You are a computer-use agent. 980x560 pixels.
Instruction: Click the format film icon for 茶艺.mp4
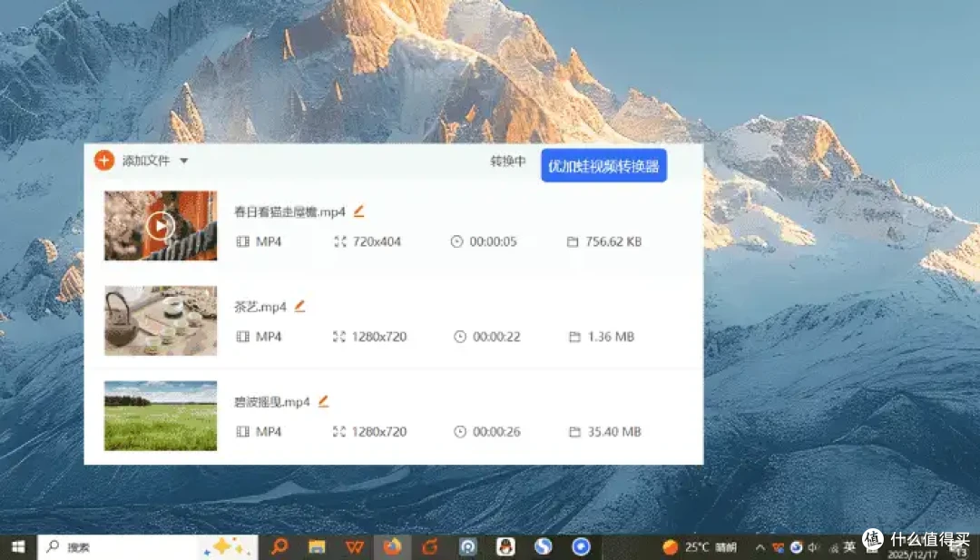coord(242,336)
